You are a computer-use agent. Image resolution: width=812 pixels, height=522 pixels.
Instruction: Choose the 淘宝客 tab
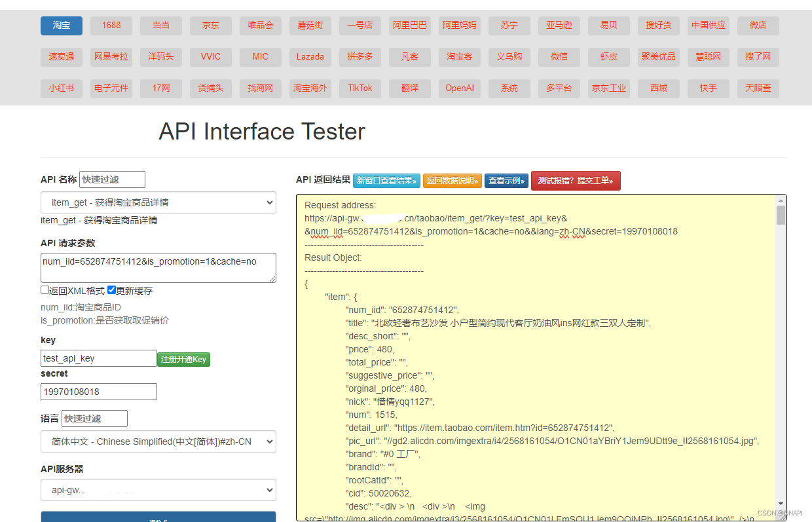[460, 57]
